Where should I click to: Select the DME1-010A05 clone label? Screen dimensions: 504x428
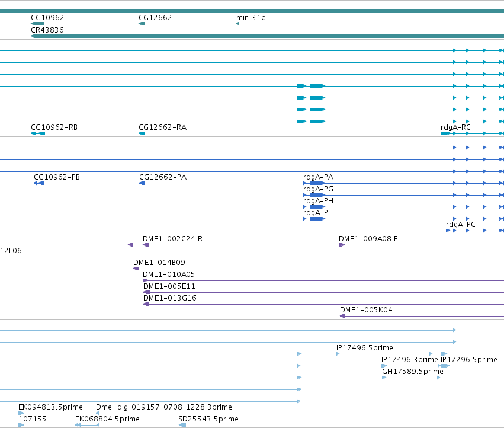point(169,274)
